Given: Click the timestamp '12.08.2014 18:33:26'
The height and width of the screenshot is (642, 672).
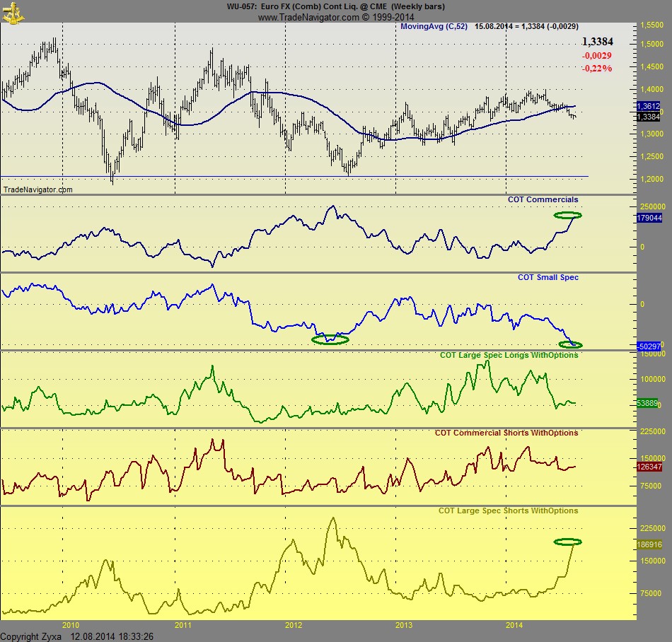Looking at the screenshot, I should pos(112,637).
